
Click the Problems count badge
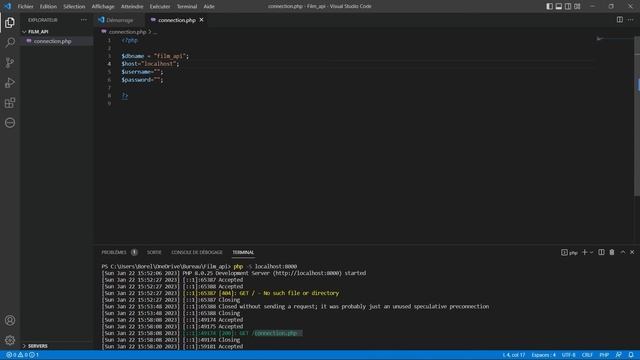134,253
